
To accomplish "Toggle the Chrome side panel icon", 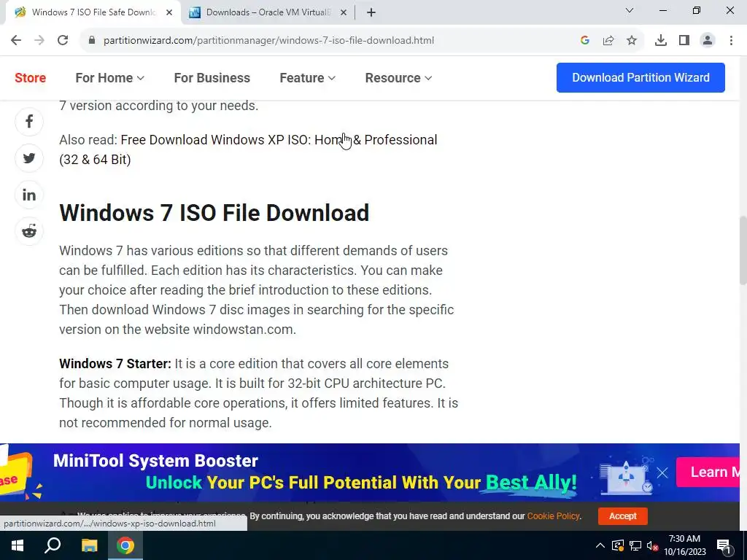I will (x=684, y=41).
